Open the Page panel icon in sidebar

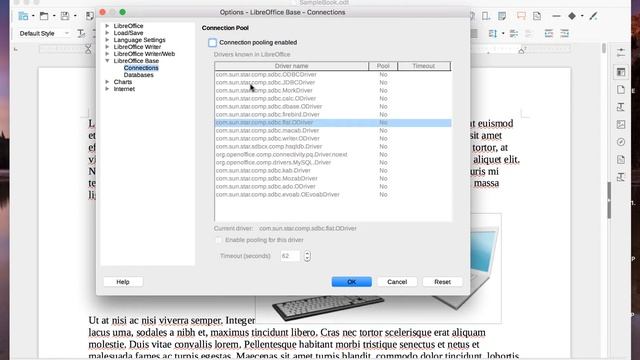point(621,89)
